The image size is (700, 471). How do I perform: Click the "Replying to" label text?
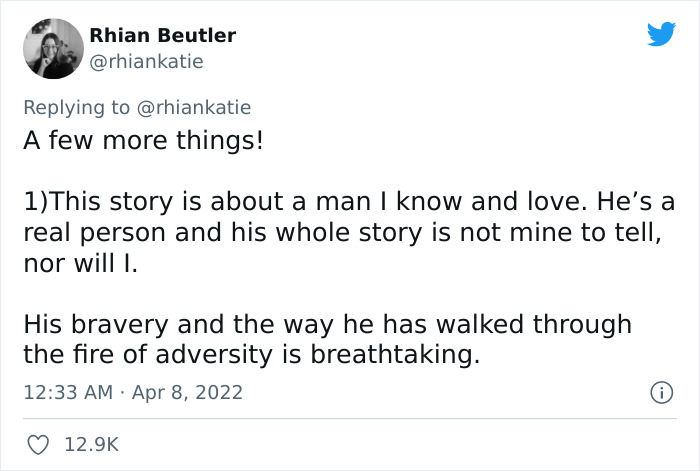pyautogui.click(x=77, y=107)
